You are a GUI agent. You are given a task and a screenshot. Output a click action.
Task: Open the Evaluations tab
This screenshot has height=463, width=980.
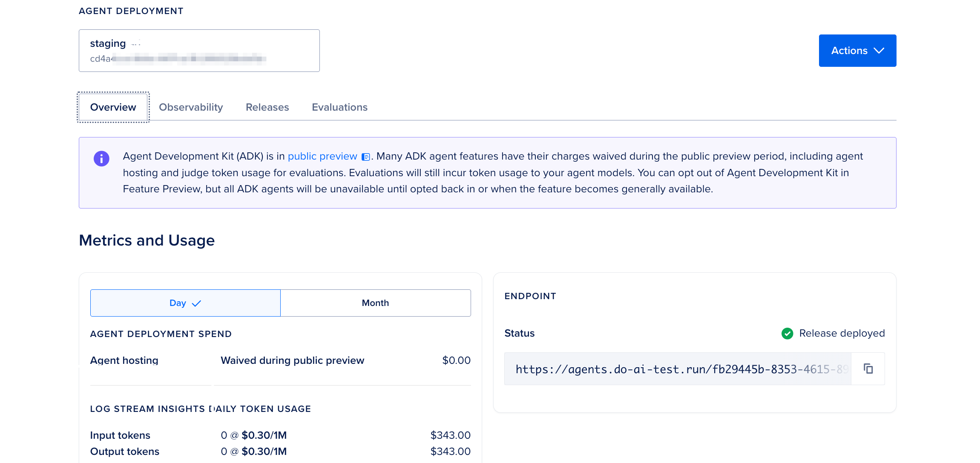point(339,107)
